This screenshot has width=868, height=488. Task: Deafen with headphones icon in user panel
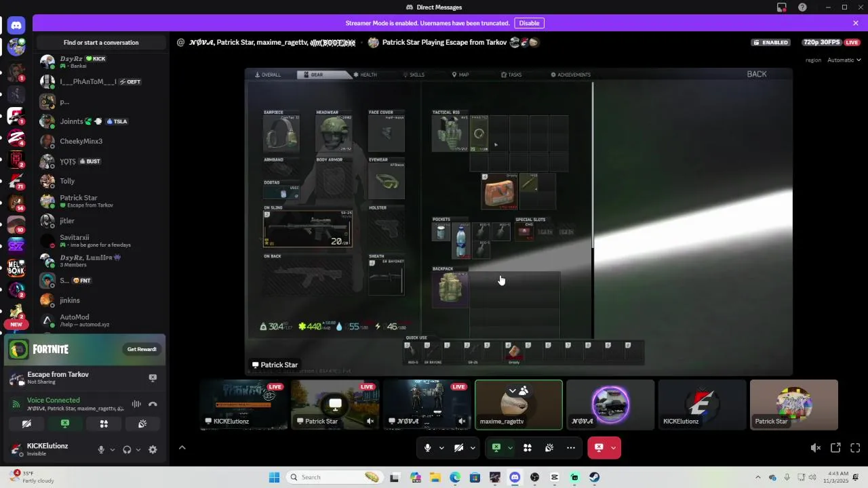(127, 449)
